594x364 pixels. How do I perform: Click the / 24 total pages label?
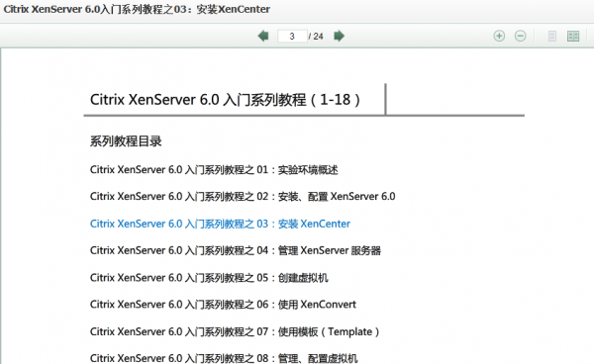coord(316,37)
